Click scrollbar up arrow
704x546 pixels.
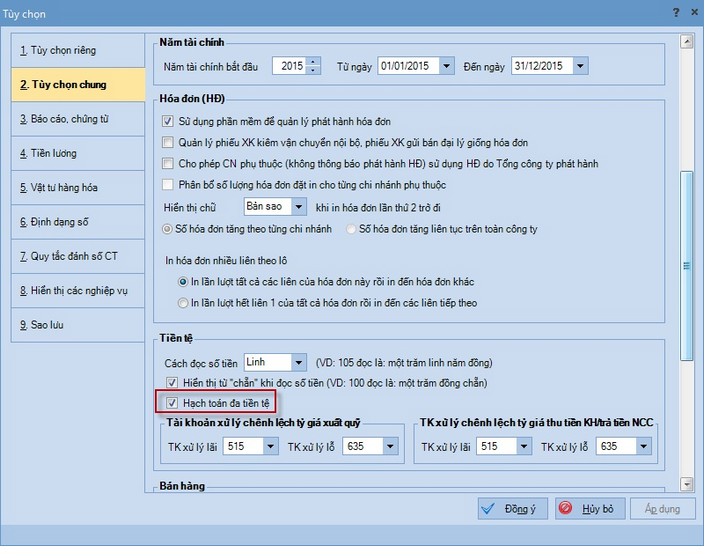[686, 42]
